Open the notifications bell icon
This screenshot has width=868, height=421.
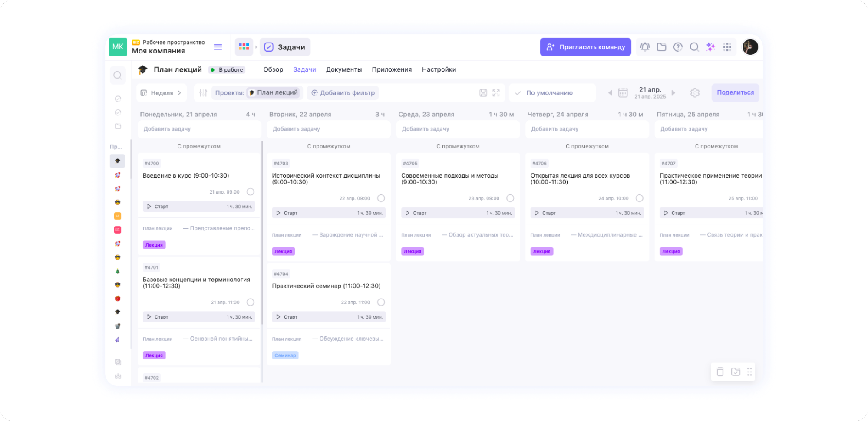pos(645,47)
